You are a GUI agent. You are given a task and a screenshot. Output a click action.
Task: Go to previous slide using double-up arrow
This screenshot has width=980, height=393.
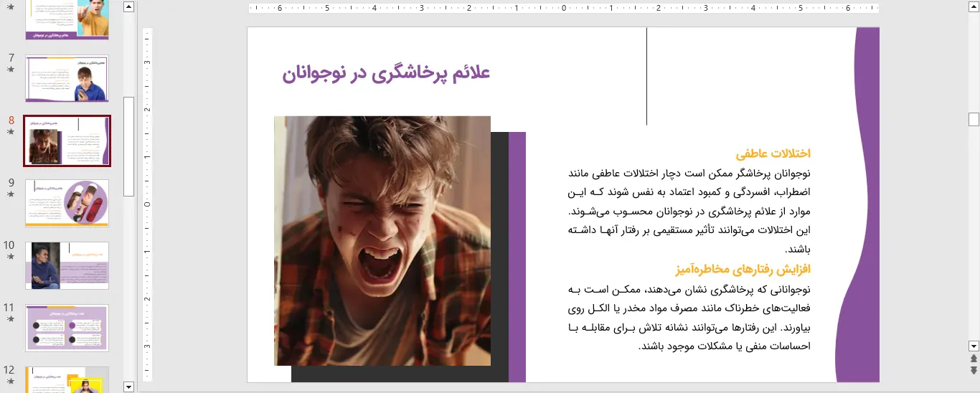click(x=974, y=359)
